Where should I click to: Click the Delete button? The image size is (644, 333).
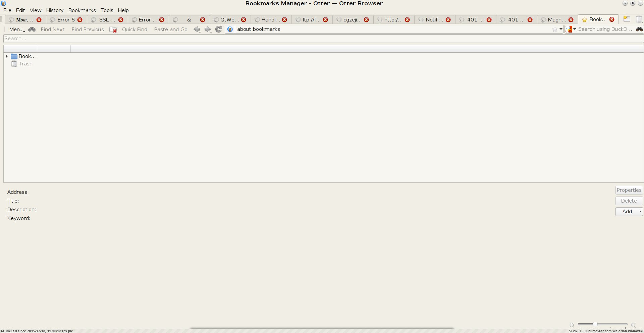pyautogui.click(x=629, y=201)
